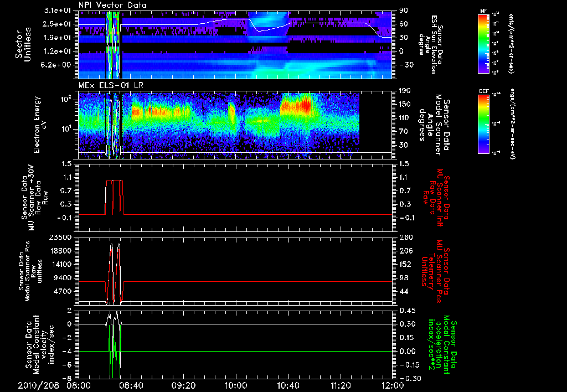The image size is (567, 392).
Task: Click the -4 velocity tick value
Action: coord(67,352)
